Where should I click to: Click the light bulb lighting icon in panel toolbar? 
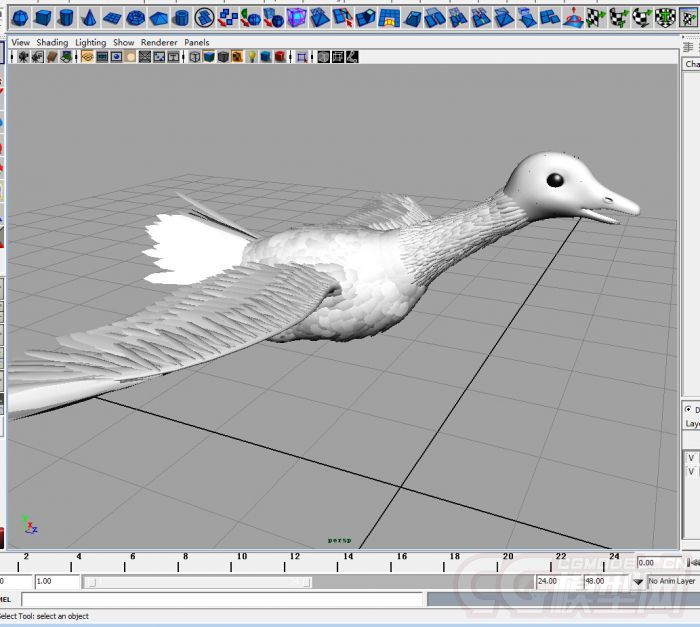252,58
